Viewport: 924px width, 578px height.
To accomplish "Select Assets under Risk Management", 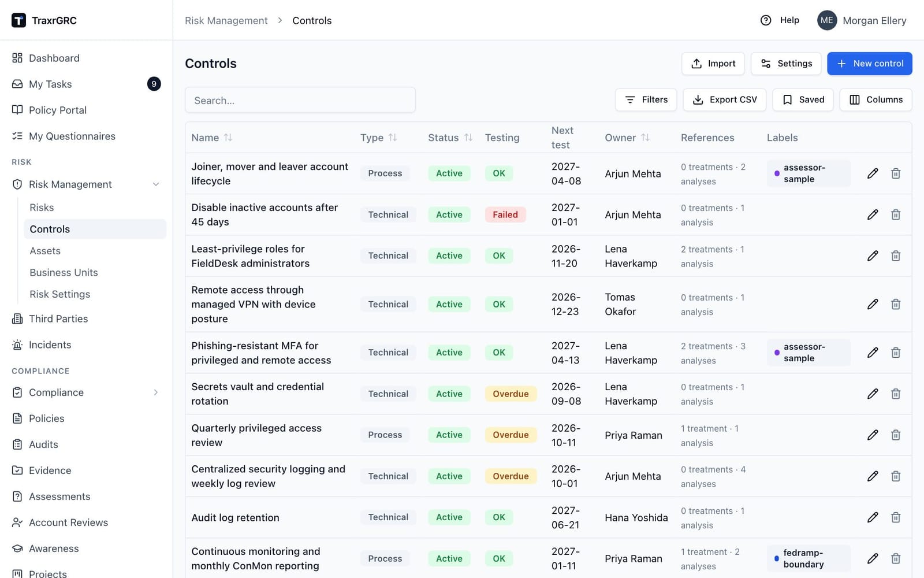I will tap(95, 251).
